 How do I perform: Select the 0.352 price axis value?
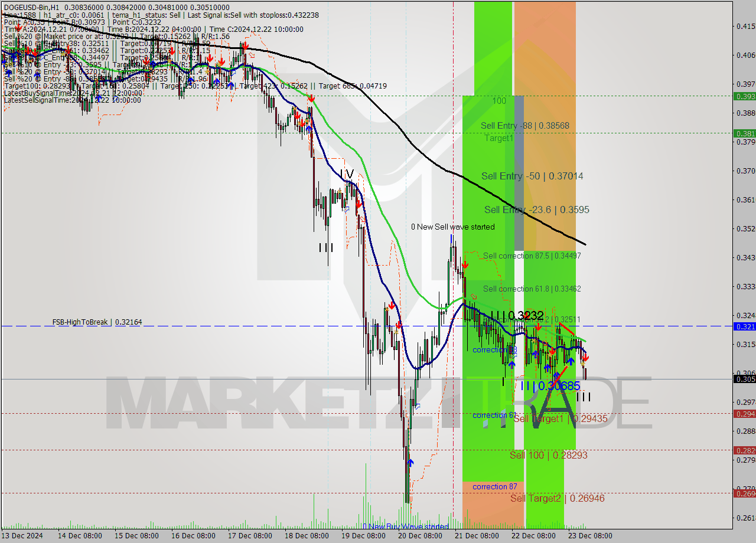click(x=746, y=228)
